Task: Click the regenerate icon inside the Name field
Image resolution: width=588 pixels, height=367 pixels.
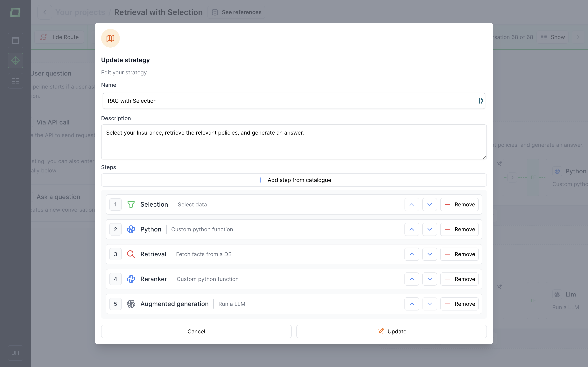Action: (x=481, y=101)
